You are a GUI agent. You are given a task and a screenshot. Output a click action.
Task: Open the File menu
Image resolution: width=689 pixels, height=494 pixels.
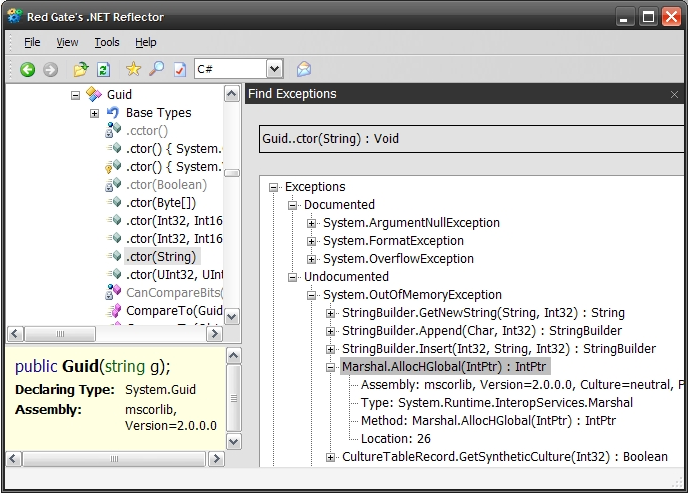pyautogui.click(x=32, y=42)
